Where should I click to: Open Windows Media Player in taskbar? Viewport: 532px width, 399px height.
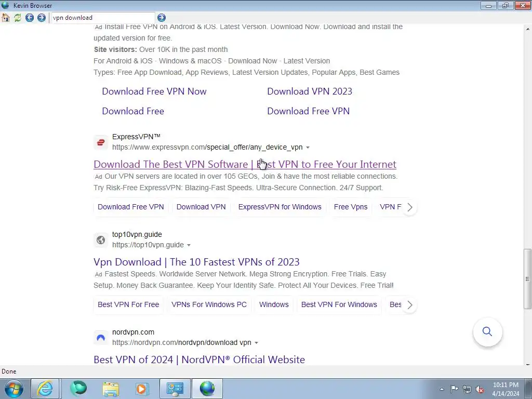(x=142, y=389)
